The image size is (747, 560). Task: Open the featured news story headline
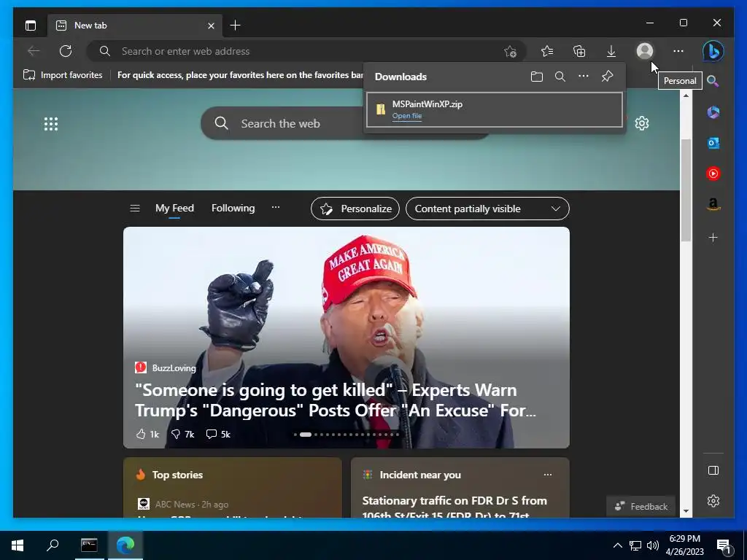[x=336, y=400]
